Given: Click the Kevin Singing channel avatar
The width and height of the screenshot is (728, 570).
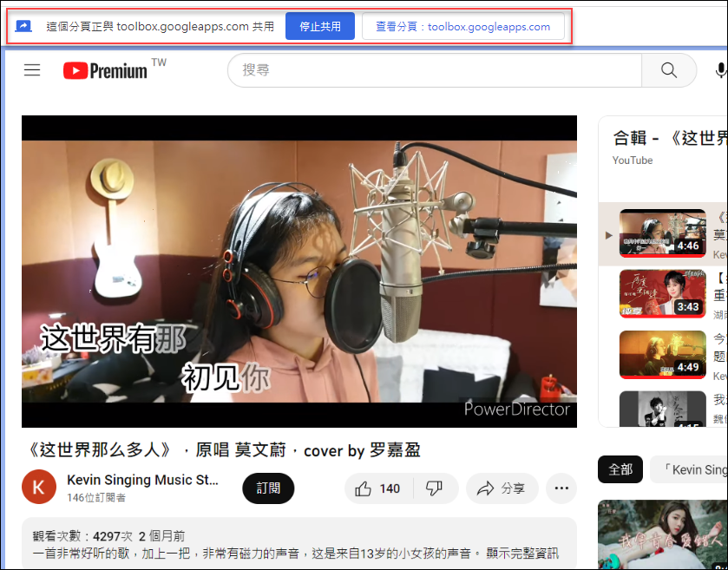Looking at the screenshot, I should pos(39,487).
